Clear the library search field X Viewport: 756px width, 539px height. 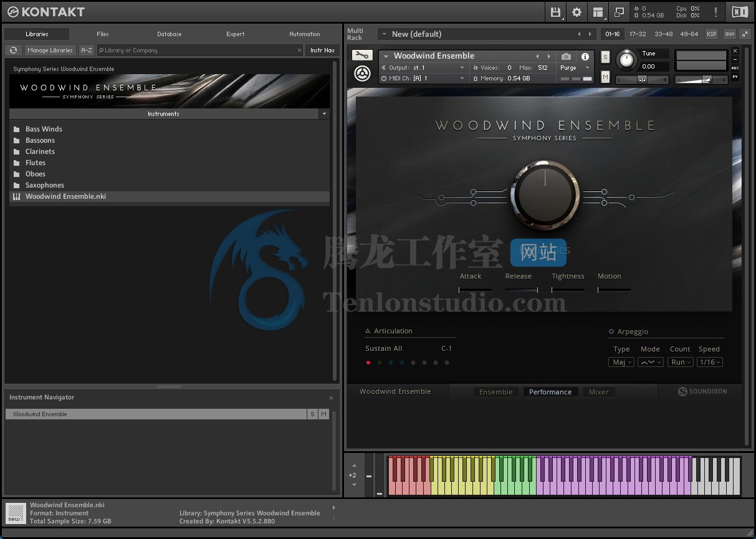299,50
